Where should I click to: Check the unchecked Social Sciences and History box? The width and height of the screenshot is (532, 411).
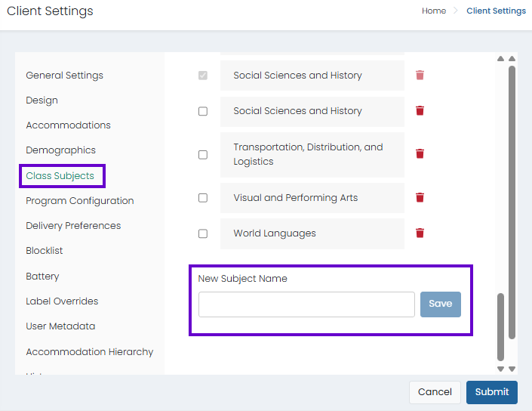click(x=203, y=111)
